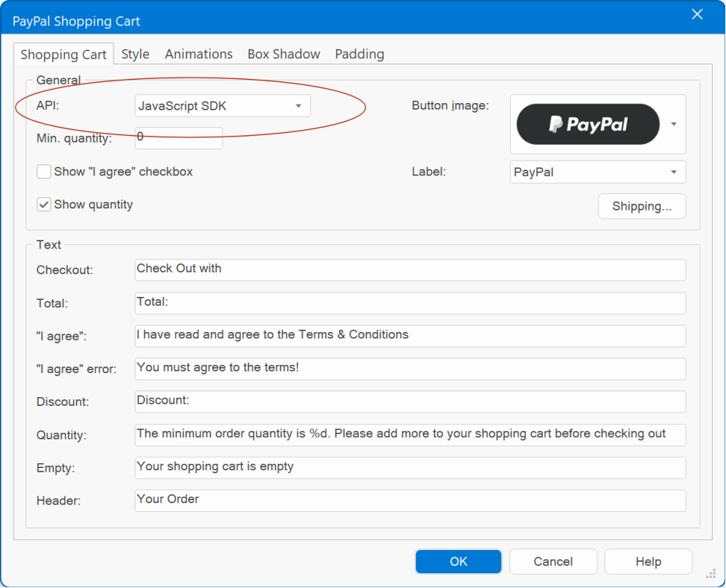Cancel the PayPal Shopping Cart dialog

(x=553, y=562)
